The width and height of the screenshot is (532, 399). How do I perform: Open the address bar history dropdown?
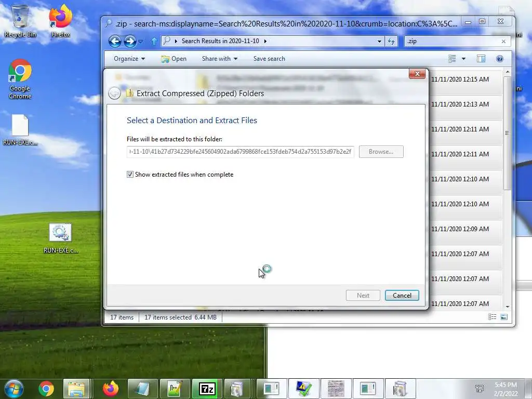(x=379, y=42)
